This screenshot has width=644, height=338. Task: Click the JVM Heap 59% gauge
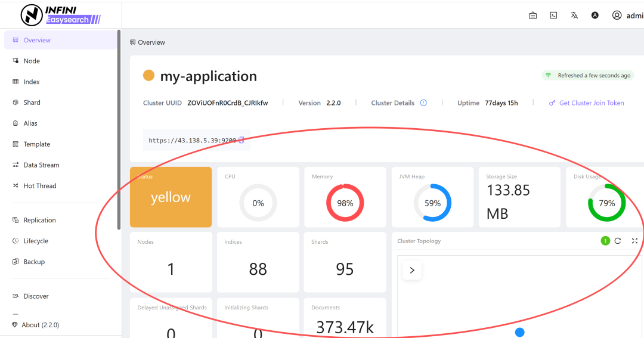pyautogui.click(x=432, y=203)
